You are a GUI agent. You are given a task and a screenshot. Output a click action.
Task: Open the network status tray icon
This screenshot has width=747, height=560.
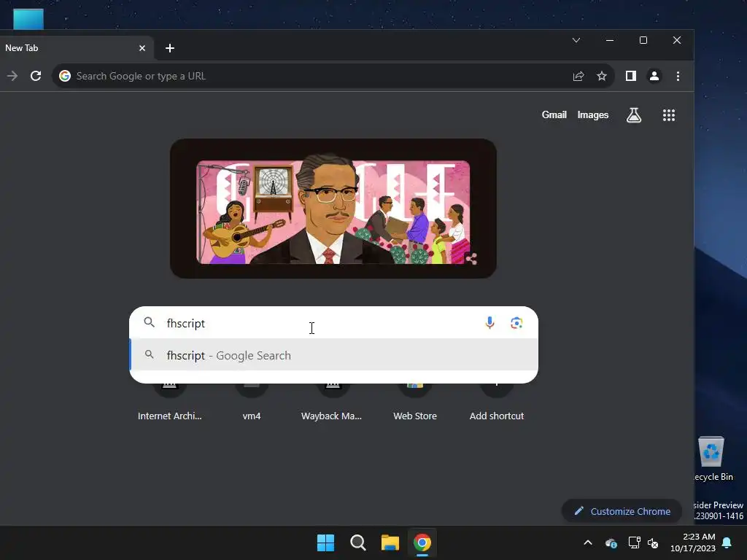point(634,542)
